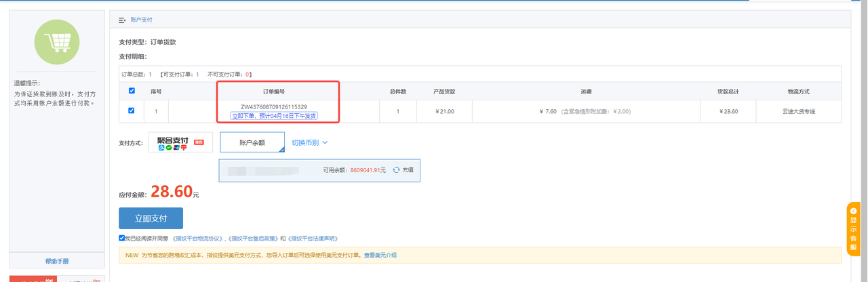868x282 pixels.
Task: Click the refresh icon next to 充值
Action: 396,170
